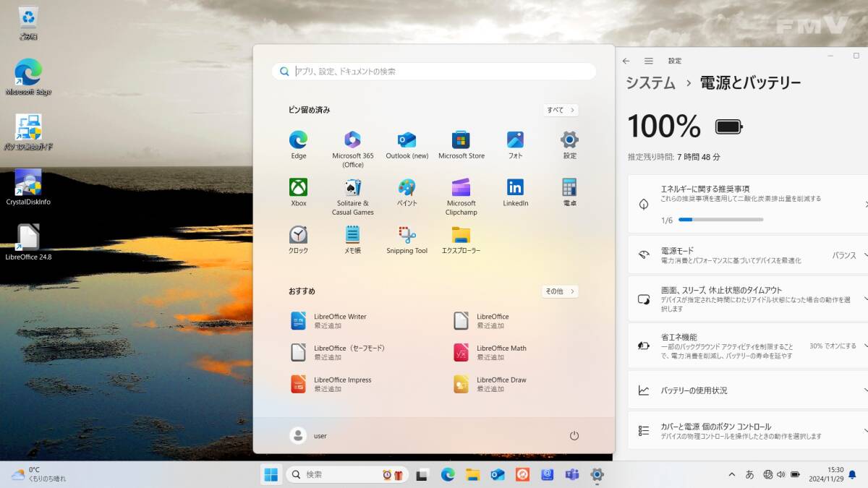Click the energy recommendations progress bar
This screenshot has height=488, width=868.
(720, 219)
